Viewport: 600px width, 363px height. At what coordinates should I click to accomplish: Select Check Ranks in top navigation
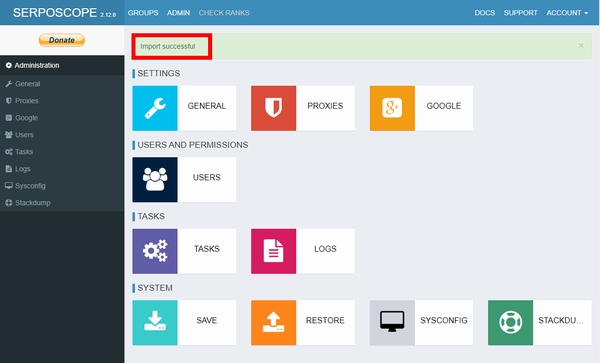pos(224,13)
